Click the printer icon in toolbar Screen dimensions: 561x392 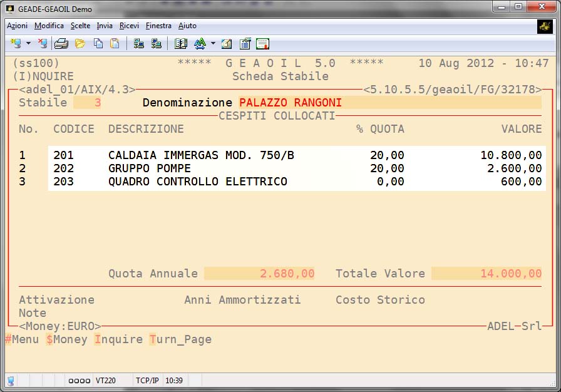[61, 44]
